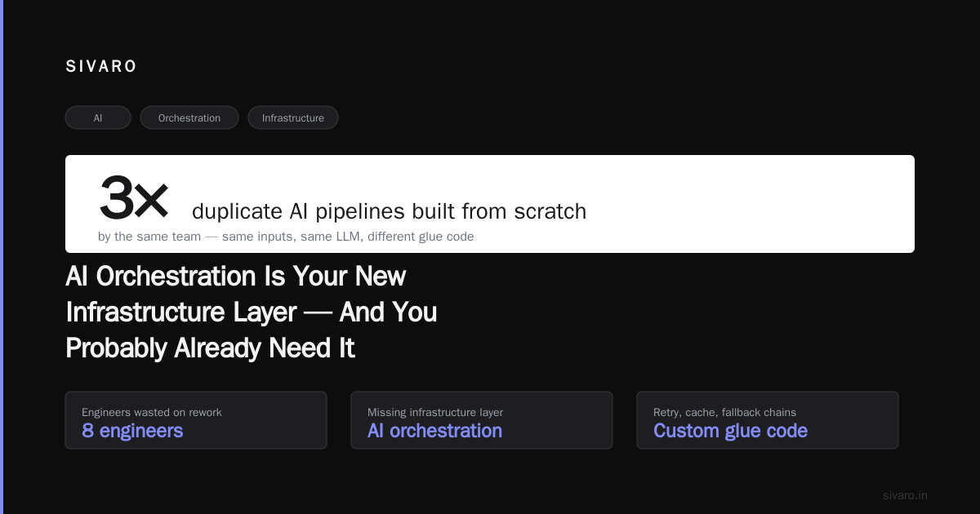
Task: Click the "Custom glue code" value
Action: pos(730,431)
